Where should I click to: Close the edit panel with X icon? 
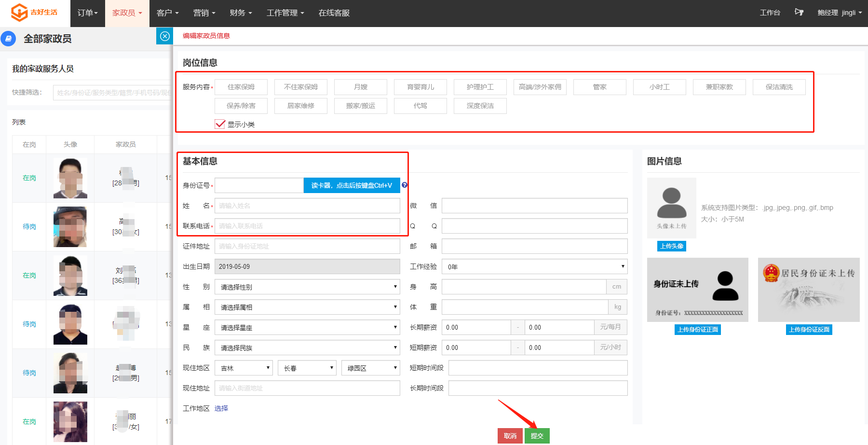click(165, 36)
